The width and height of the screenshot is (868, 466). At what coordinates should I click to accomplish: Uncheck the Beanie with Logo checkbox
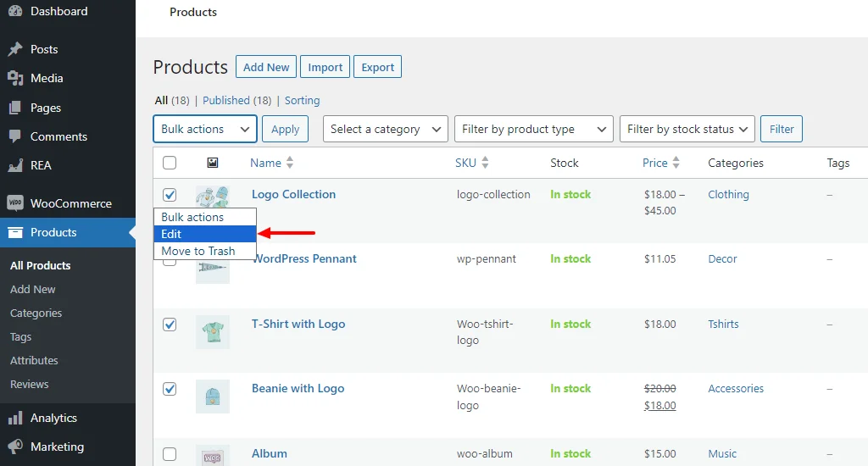170,389
